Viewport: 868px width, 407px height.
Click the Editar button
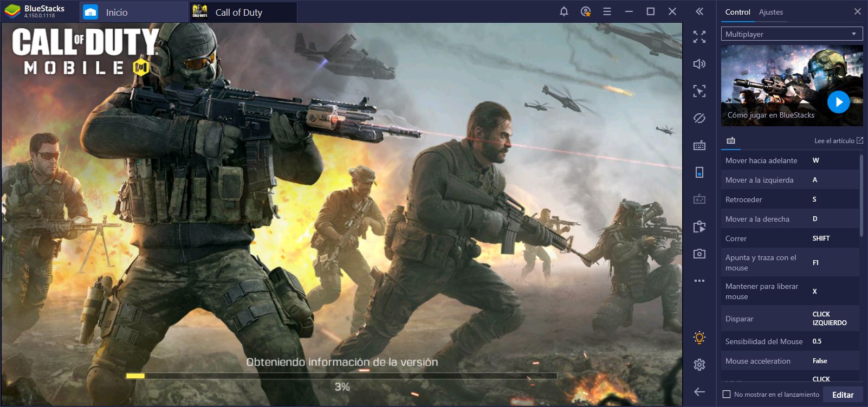[843, 395]
